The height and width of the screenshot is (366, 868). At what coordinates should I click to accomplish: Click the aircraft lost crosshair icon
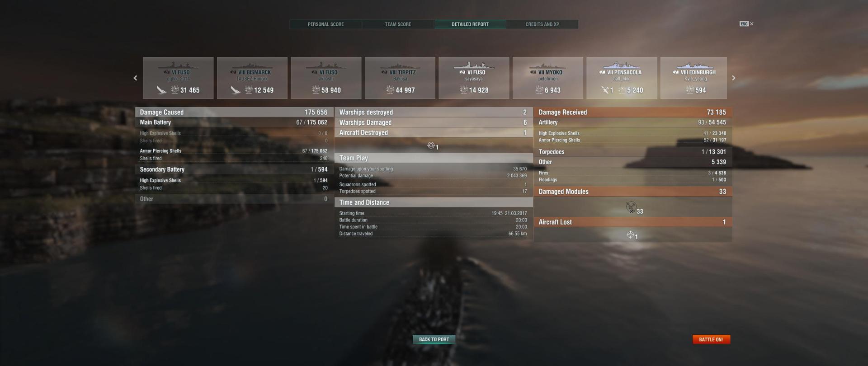(630, 235)
